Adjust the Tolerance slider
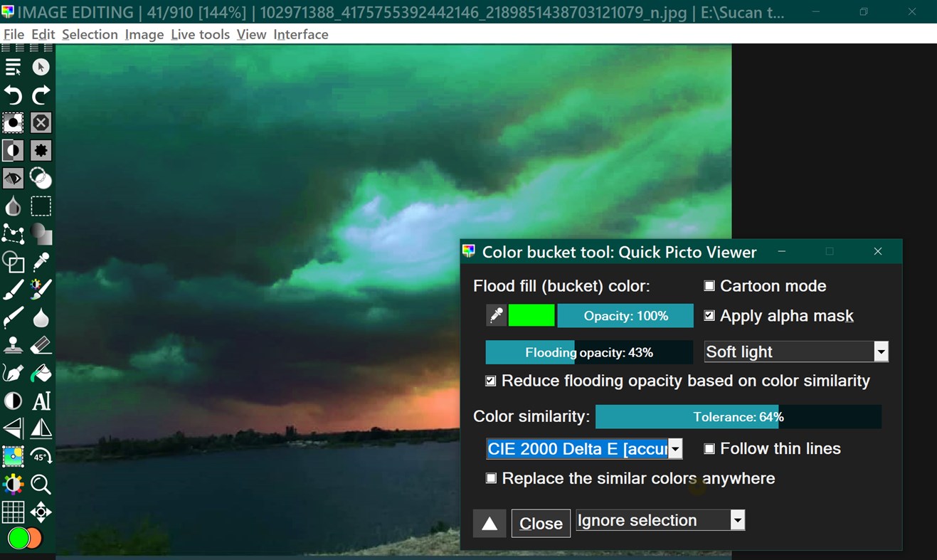The image size is (937, 560). 738,416
